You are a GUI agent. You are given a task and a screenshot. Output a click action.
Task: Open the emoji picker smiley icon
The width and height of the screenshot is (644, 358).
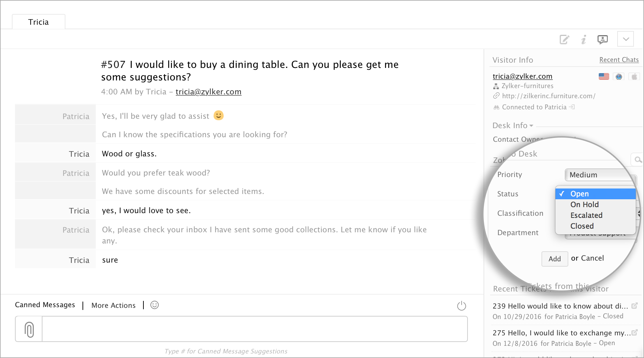pos(155,305)
